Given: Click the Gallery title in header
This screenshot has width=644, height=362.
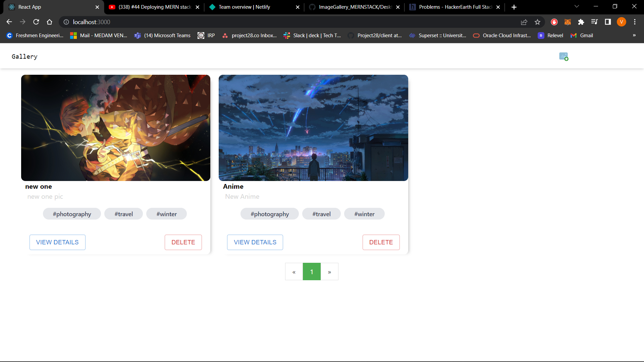Looking at the screenshot, I should pyautogui.click(x=24, y=56).
